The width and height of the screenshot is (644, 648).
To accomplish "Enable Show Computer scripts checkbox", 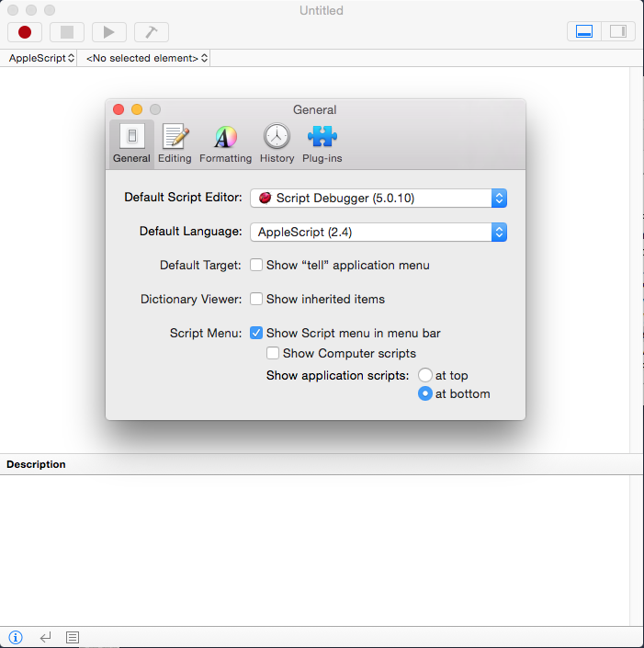I will (273, 353).
